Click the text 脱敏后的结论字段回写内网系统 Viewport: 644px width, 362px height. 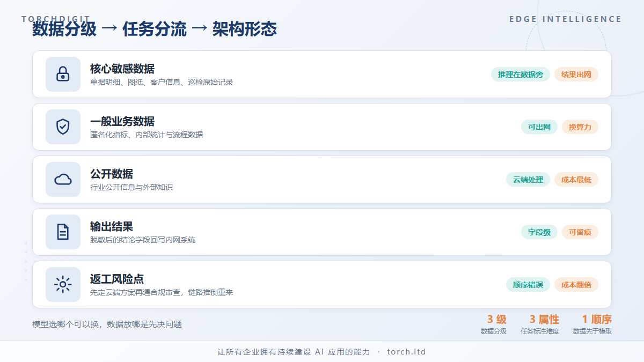pyautogui.click(x=143, y=240)
